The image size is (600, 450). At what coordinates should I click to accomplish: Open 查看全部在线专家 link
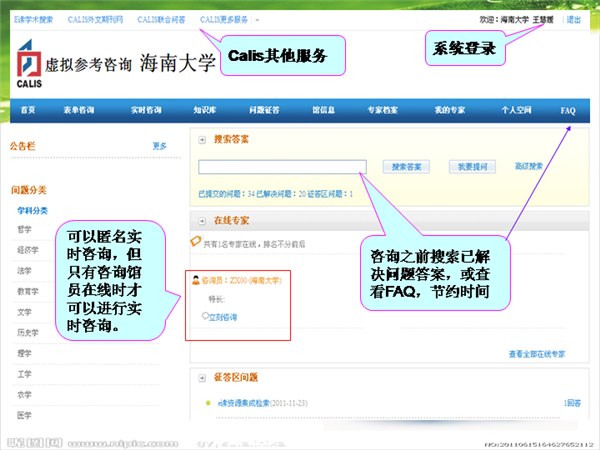click(x=537, y=354)
